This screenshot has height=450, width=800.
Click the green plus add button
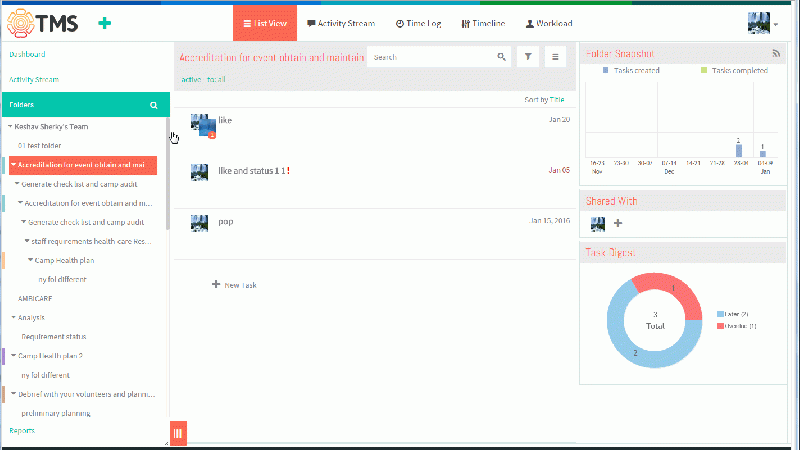(x=105, y=23)
